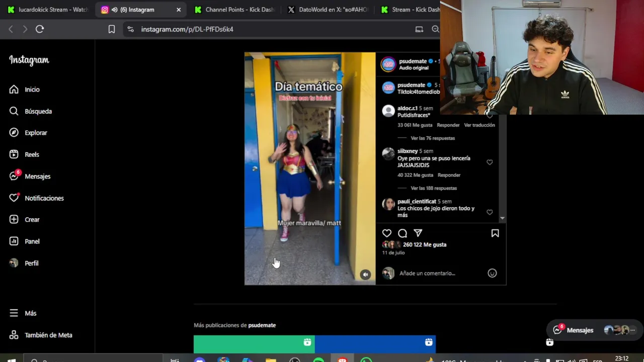Click the screen cast icon in address bar
This screenshot has height=362, width=644.
click(419, 29)
